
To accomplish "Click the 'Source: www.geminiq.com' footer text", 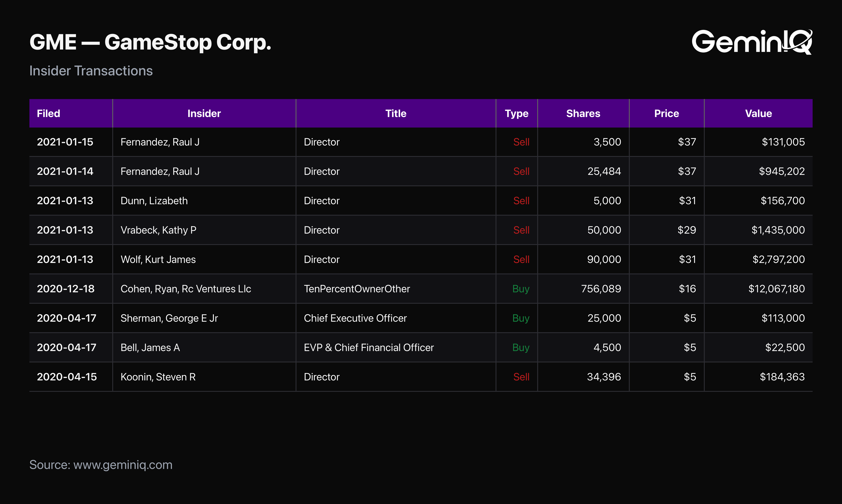I will point(101,465).
